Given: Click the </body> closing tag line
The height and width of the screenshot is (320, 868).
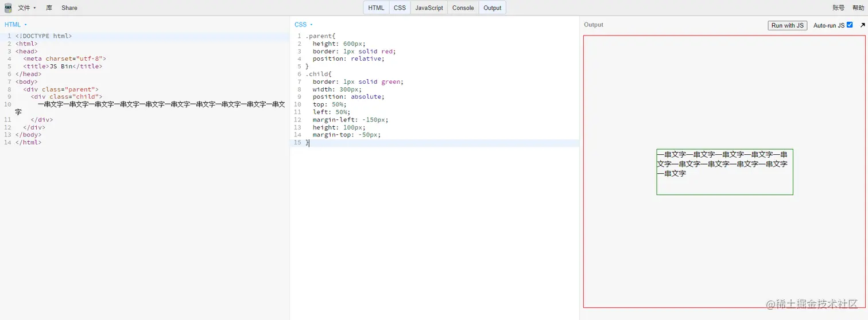Looking at the screenshot, I should [28, 135].
